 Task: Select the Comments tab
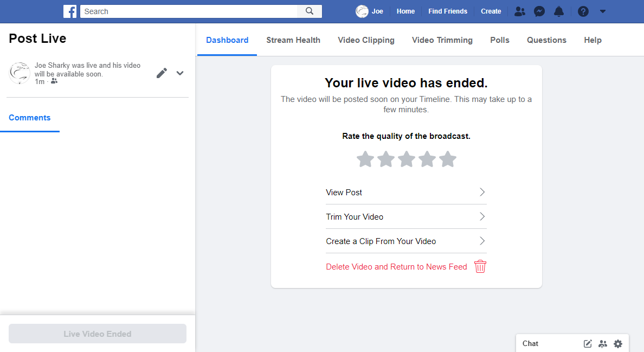(x=30, y=117)
